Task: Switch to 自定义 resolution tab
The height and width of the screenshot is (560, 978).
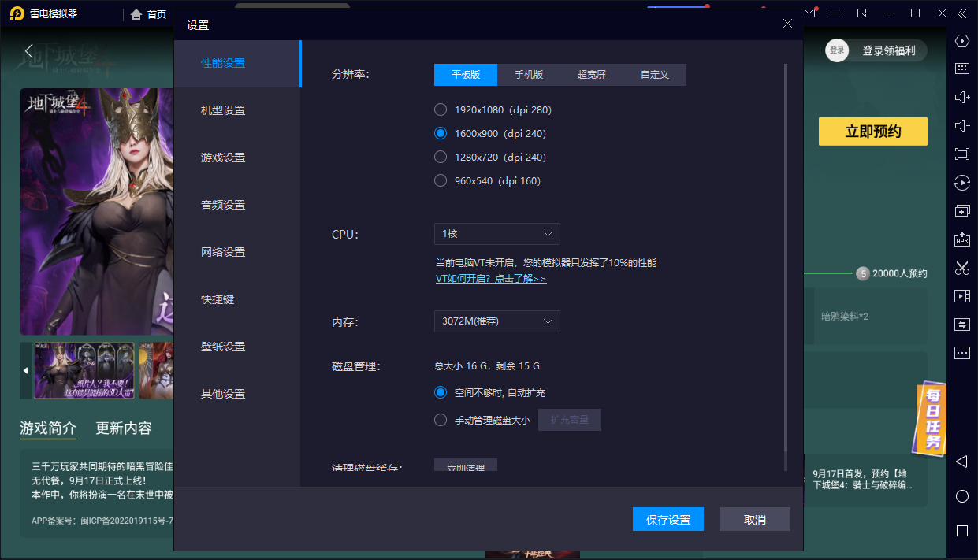Action: pyautogui.click(x=655, y=75)
